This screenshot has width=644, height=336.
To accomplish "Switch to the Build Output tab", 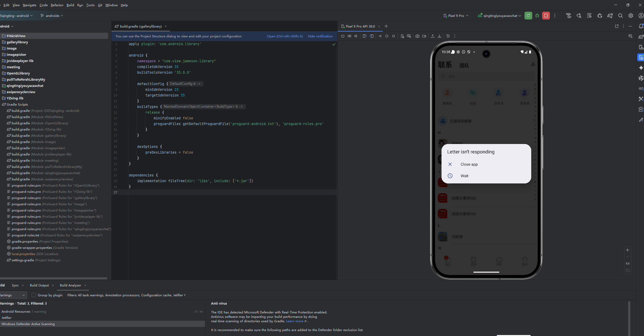I will point(39,285).
